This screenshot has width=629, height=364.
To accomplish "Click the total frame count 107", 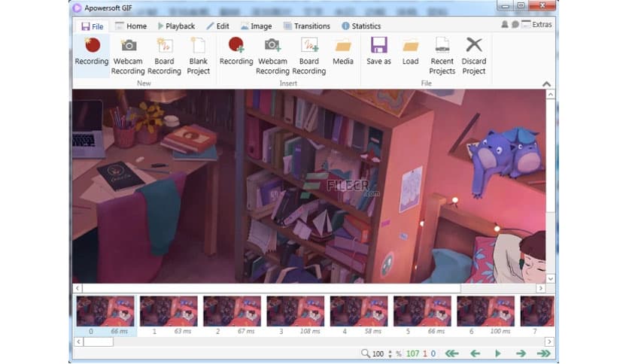I will (412, 353).
